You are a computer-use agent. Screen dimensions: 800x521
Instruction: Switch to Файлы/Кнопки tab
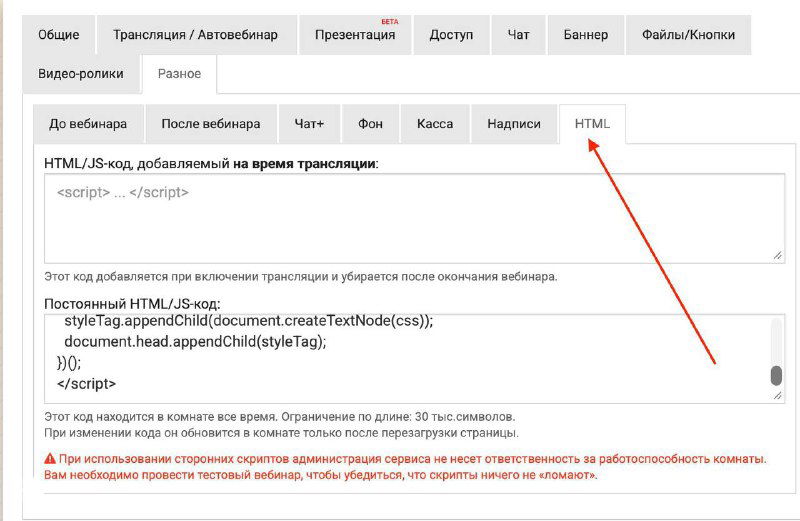688,35
